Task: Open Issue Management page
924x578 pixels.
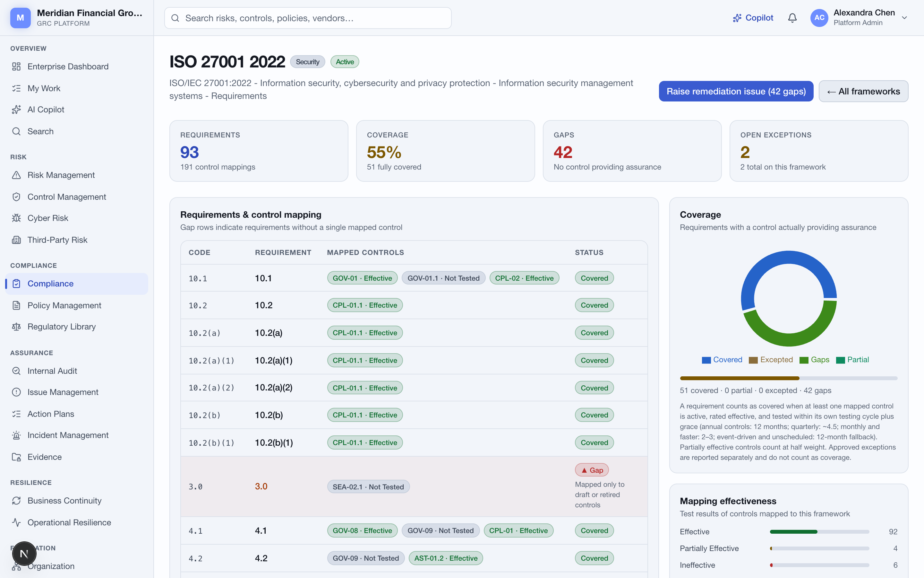Action: (76, 392)
